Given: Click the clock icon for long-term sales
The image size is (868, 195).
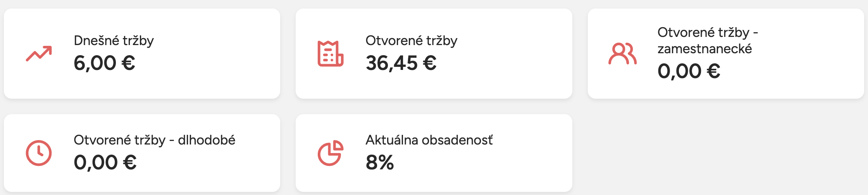Looking at the screenshot, I should (x=39, y=153).
